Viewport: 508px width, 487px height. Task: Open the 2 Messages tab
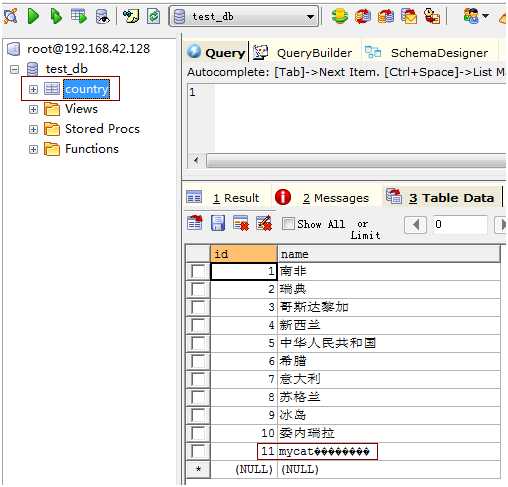[322, 198]
